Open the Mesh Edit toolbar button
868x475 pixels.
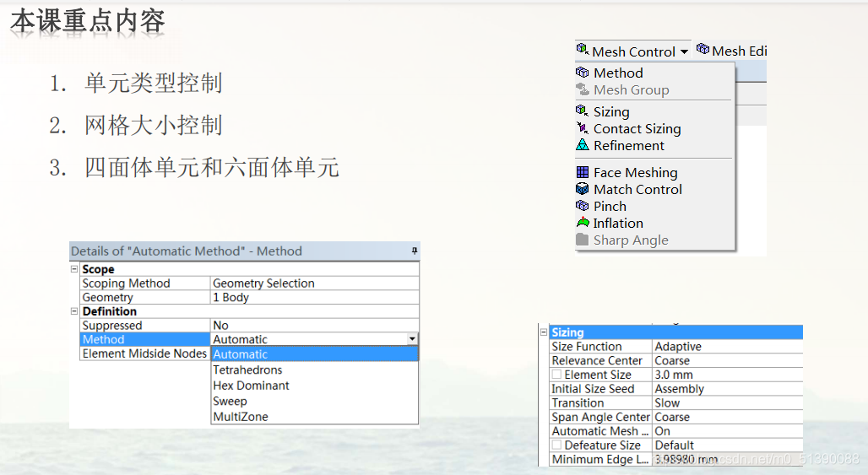coord(731,51)
